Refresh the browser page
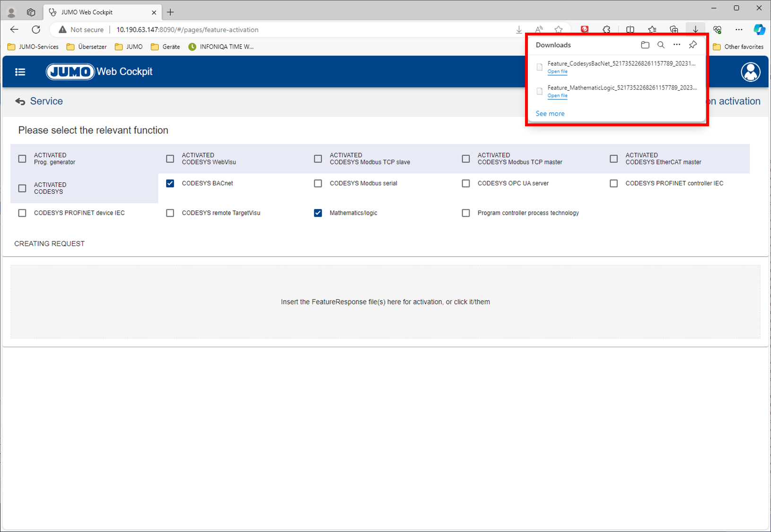This screenshot has height=532, width=771. [x=36, y=29]
